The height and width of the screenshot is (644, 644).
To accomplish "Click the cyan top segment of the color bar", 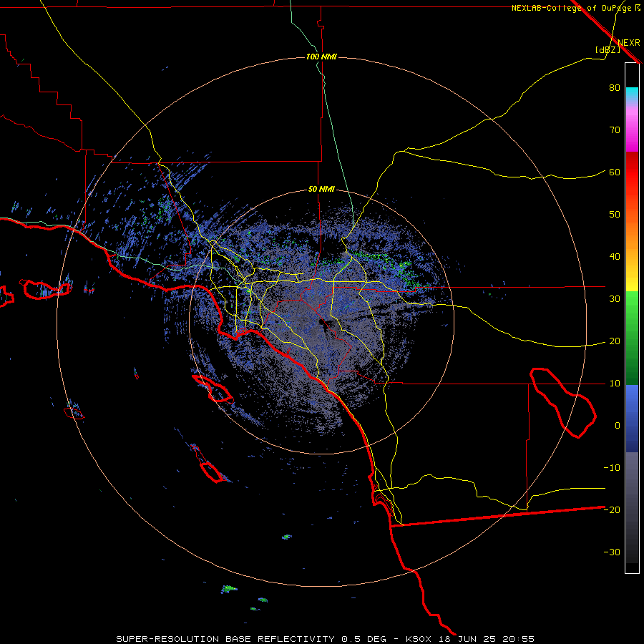I will click(x=632, y=94).
